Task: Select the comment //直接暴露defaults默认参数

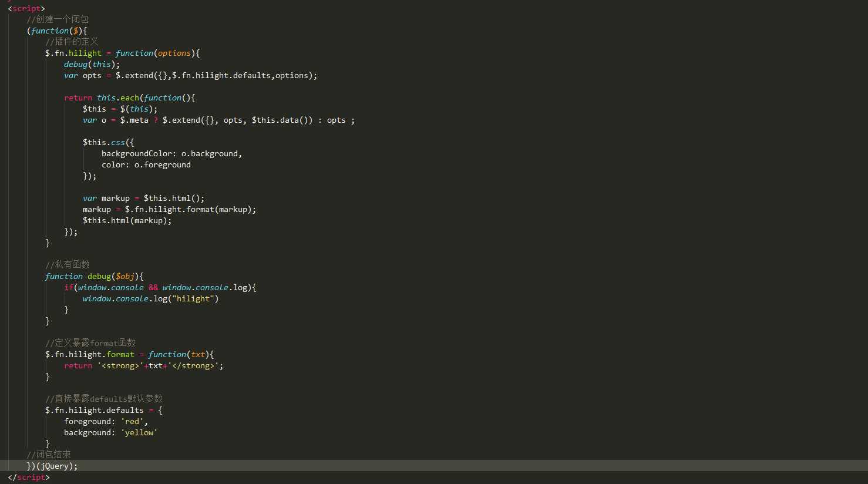Action: click(x=104, y=398)
